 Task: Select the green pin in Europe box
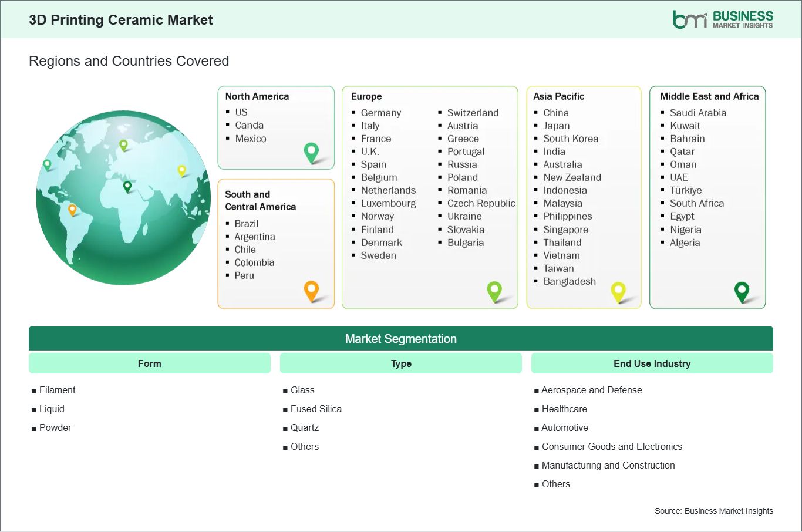point(495,291)
